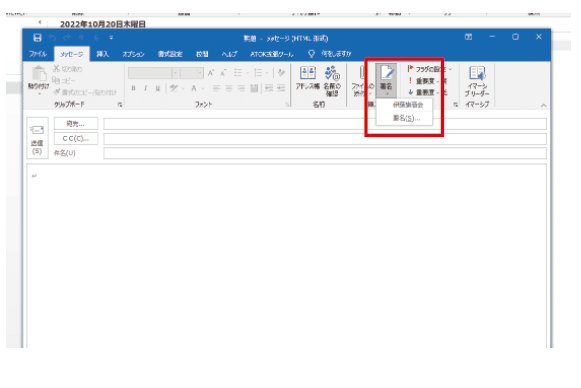The width and height of the screenshot is (581, 388).
Task: Click the 貼り付け paste icon
Action: 39,73
